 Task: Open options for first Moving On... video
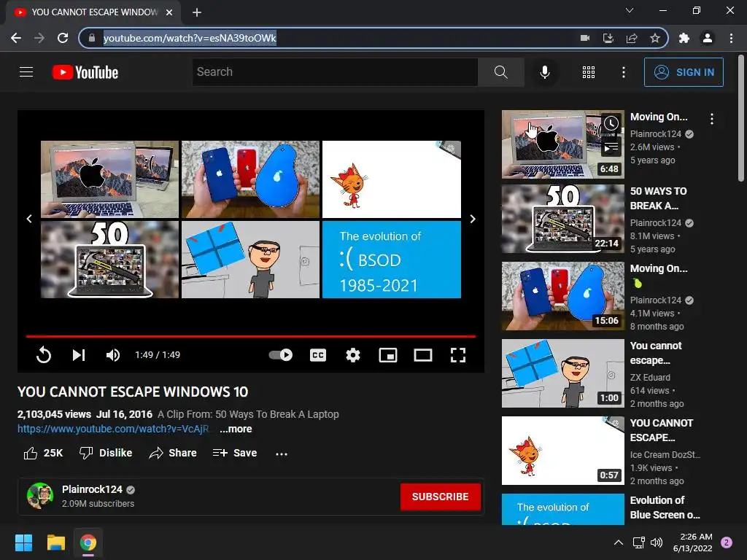click(712, 119)
